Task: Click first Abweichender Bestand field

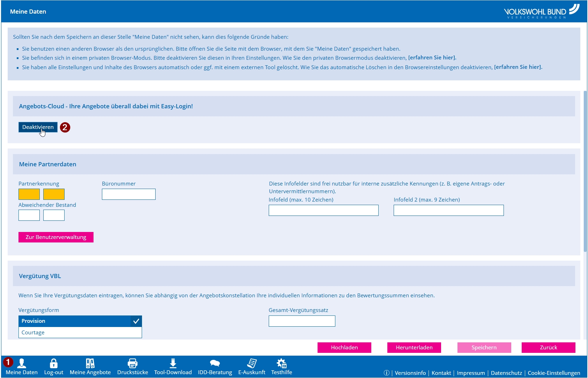Action: pos(29,215)
